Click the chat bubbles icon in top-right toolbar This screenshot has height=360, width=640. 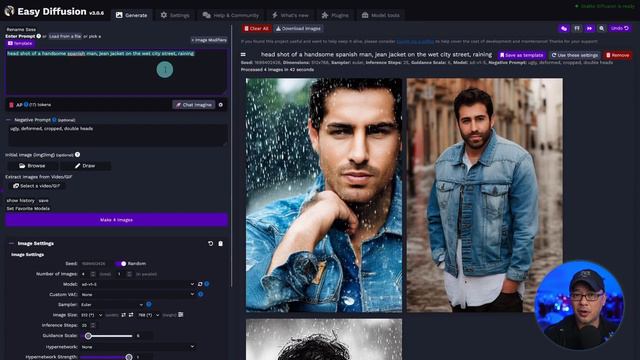click(x=564, y=28)
